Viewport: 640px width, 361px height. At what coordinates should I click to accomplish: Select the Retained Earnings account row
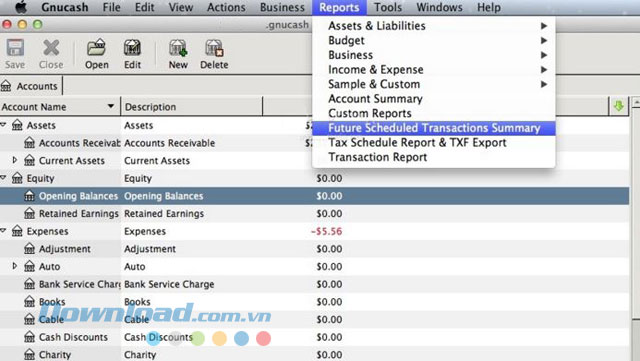coord(314,214)
